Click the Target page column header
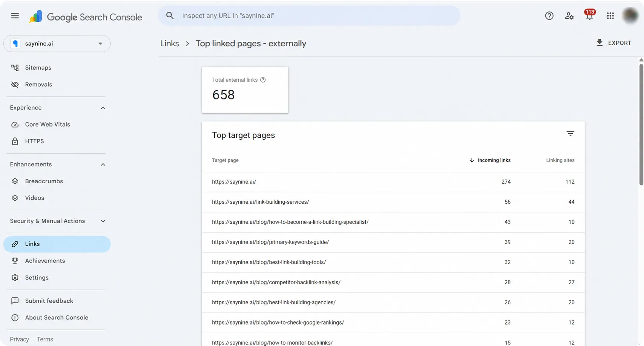The height and width of the screenshot is (346, 644). pos(225,160)
